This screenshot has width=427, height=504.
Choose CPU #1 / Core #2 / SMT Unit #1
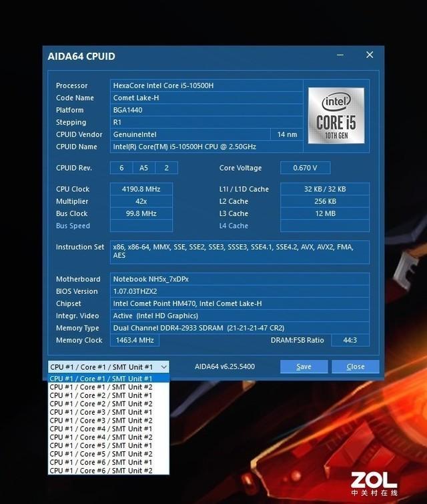click(109, 395)
